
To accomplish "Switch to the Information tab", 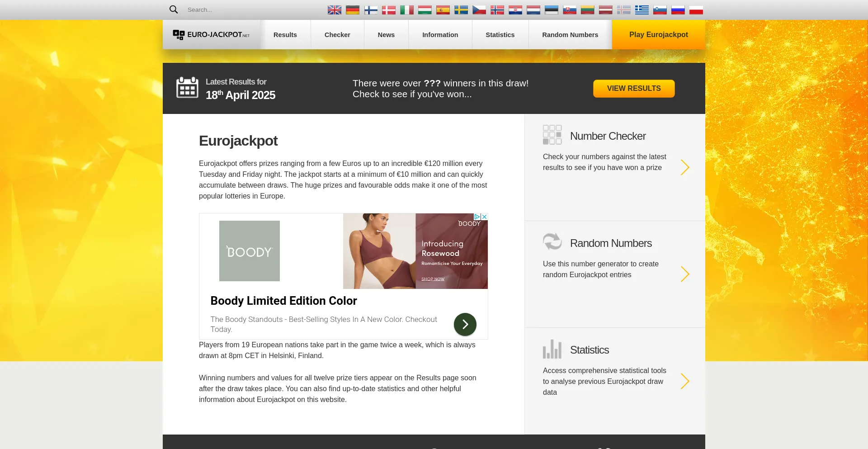I will [440, 34].
